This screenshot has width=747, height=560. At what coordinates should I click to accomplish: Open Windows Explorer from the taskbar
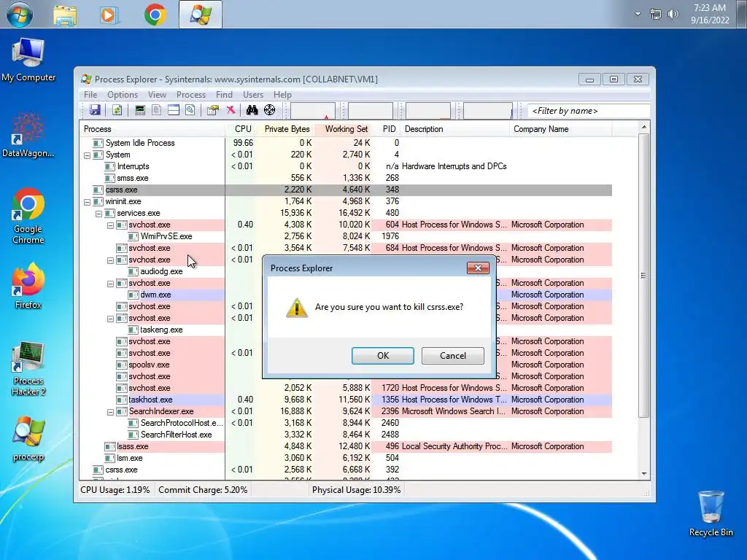point(65,15)
